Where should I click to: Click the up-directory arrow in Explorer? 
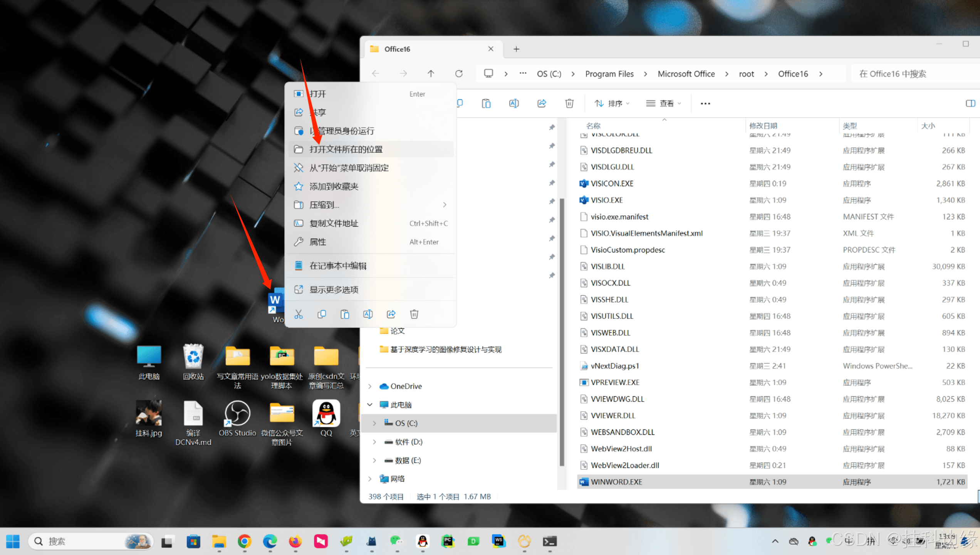(x=431, y=74)
